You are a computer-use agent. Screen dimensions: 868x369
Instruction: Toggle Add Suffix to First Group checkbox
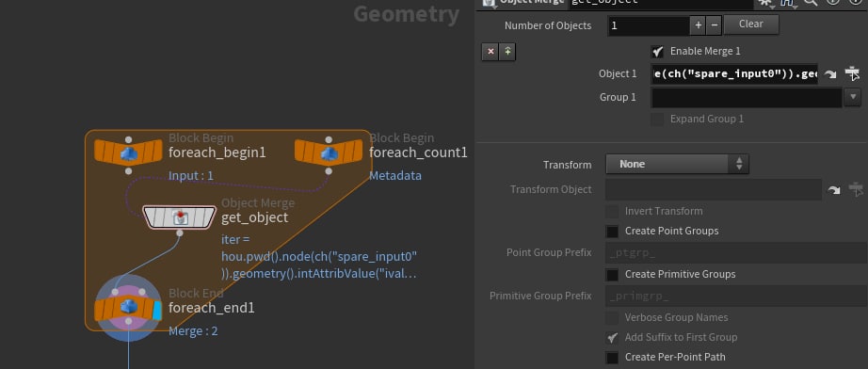click(612, 338)
